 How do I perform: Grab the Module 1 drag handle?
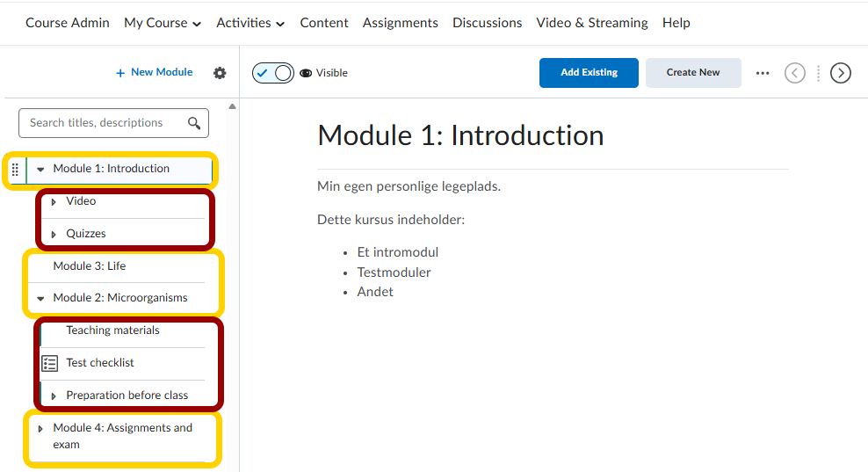click(15, 170)
